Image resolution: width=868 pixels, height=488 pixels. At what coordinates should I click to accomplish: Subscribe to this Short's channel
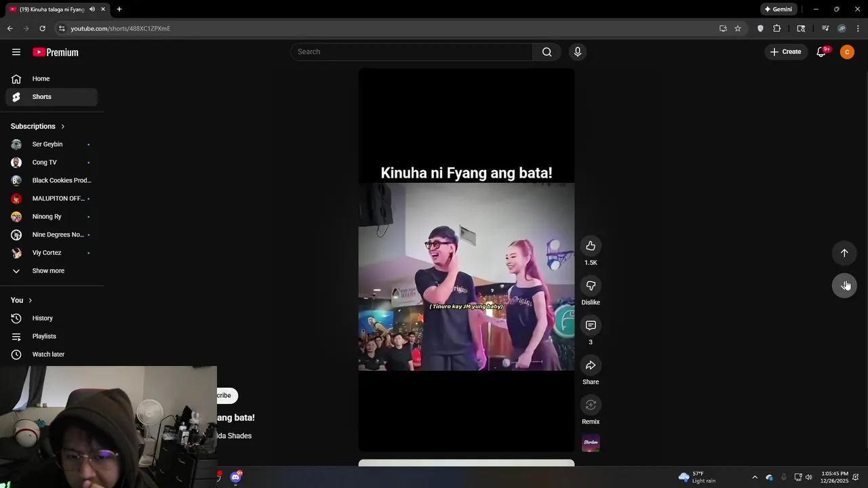[227, 395]
